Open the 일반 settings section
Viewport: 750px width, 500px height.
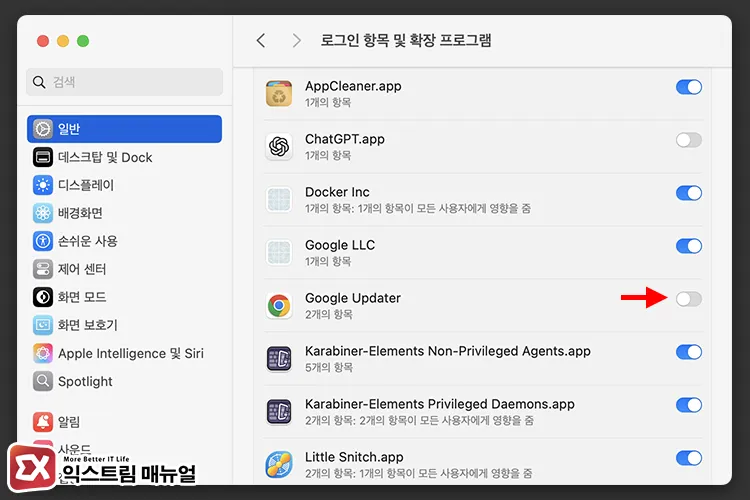coord(124,129)
